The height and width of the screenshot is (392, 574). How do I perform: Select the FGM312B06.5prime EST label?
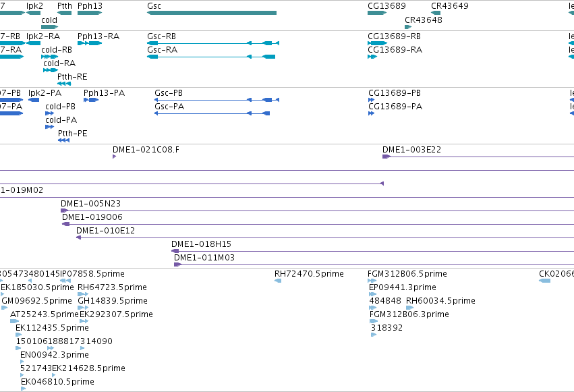[x=407, y=274]
